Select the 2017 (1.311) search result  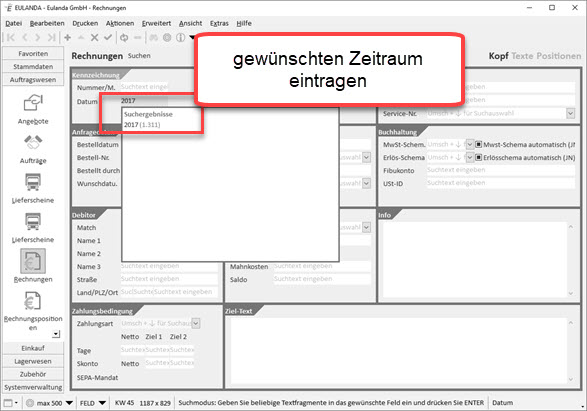142,125
